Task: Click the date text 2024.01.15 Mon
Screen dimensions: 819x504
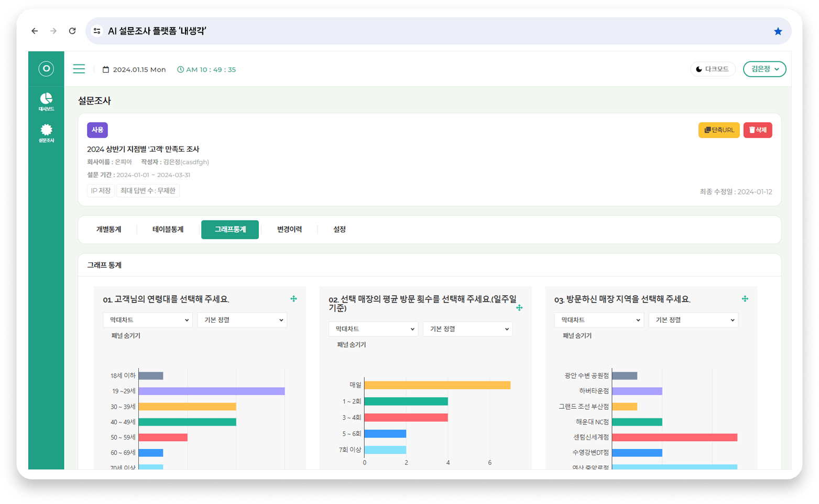Action: tap(139, 69)
